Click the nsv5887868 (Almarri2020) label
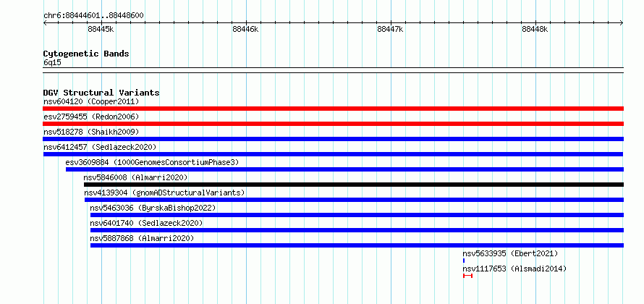The image size is (644, 304). tap(142, 238)
